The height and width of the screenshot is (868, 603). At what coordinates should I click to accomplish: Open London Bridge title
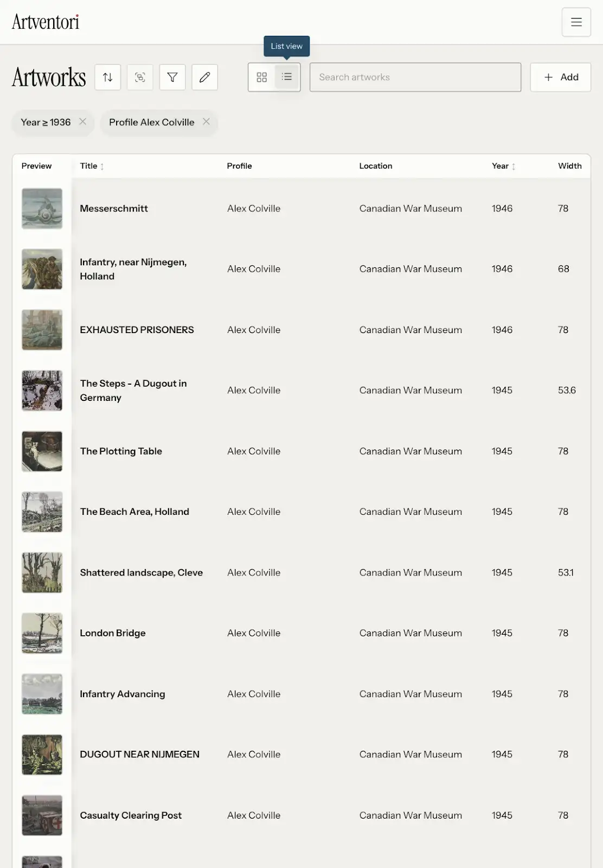tap(113, 633)
